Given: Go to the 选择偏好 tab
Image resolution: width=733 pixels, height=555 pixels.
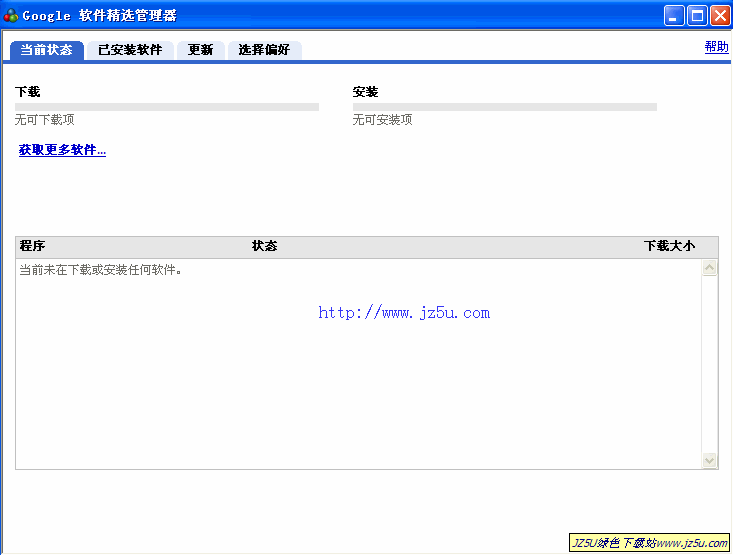Looking at the screenshot, I should [x=265, y=50].
